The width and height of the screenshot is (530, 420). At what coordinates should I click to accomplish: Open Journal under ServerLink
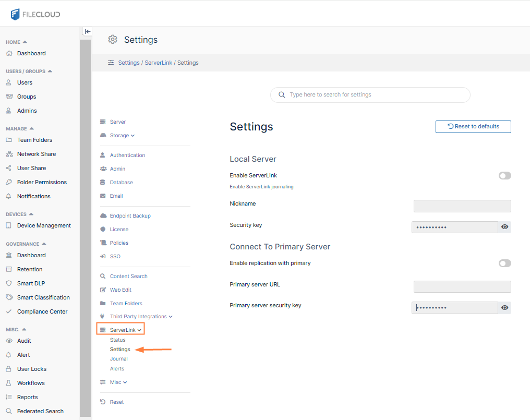119,359
